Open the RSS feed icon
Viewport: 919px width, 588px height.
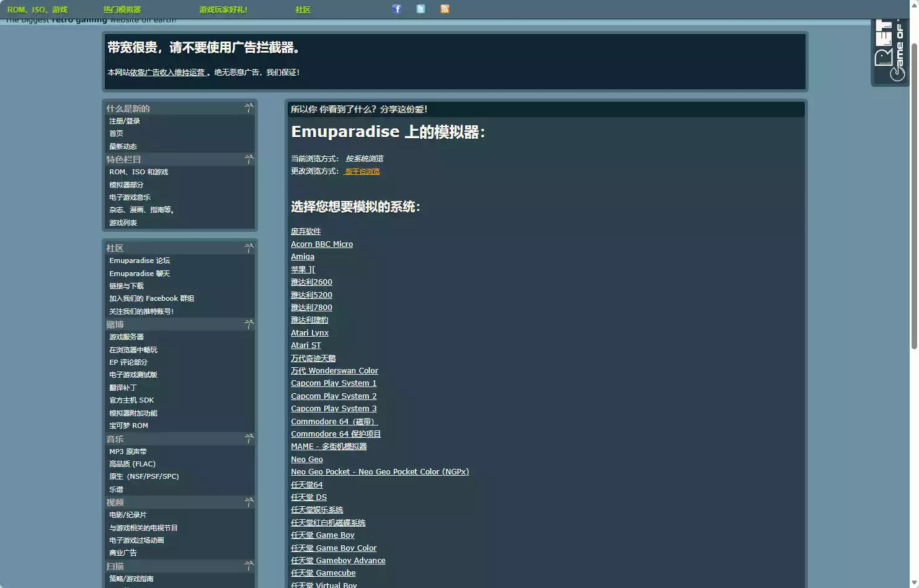(x=445, y=9)
